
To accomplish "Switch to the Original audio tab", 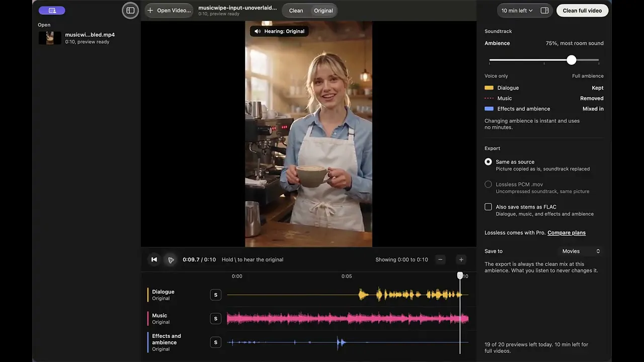I will point(324,11).
